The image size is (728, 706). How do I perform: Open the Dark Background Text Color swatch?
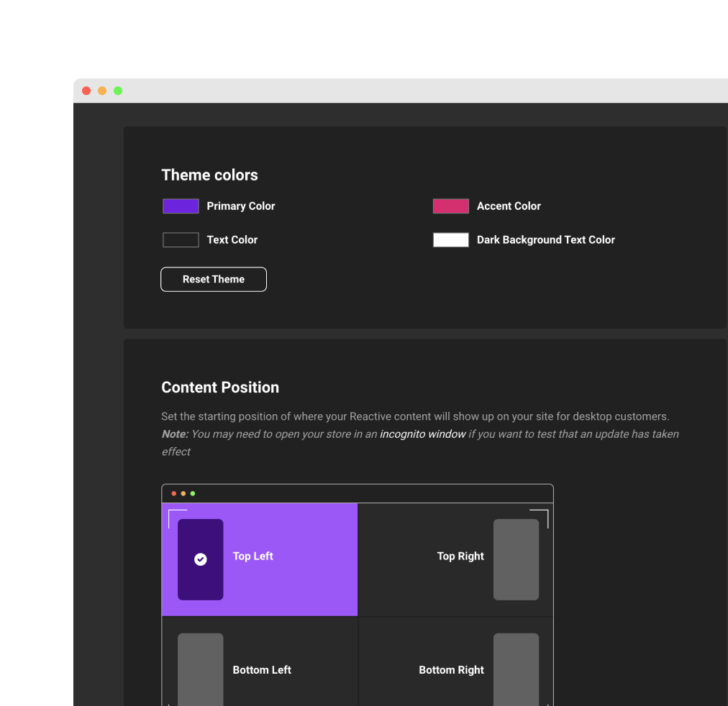[x=451, y=240]
